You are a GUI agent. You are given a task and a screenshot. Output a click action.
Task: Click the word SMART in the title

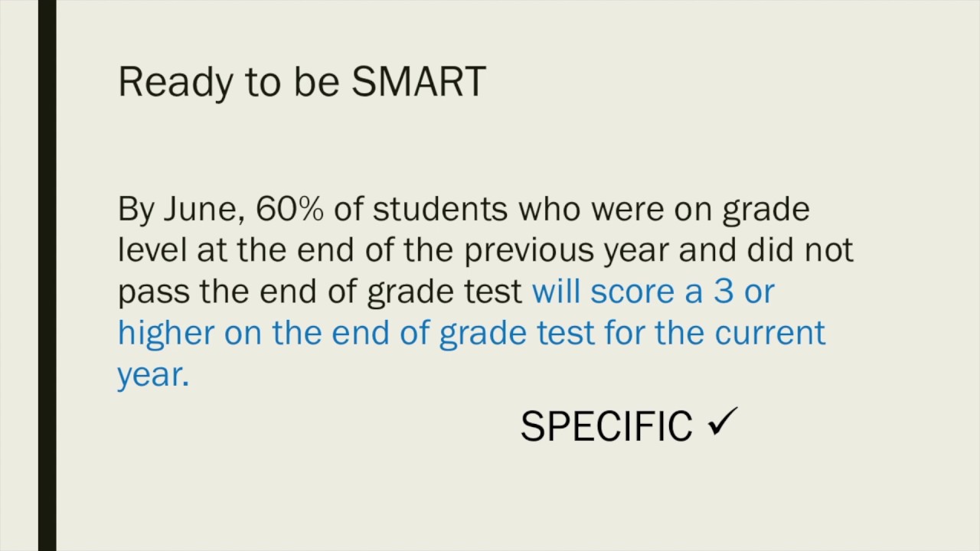click(x=418, y=80)
